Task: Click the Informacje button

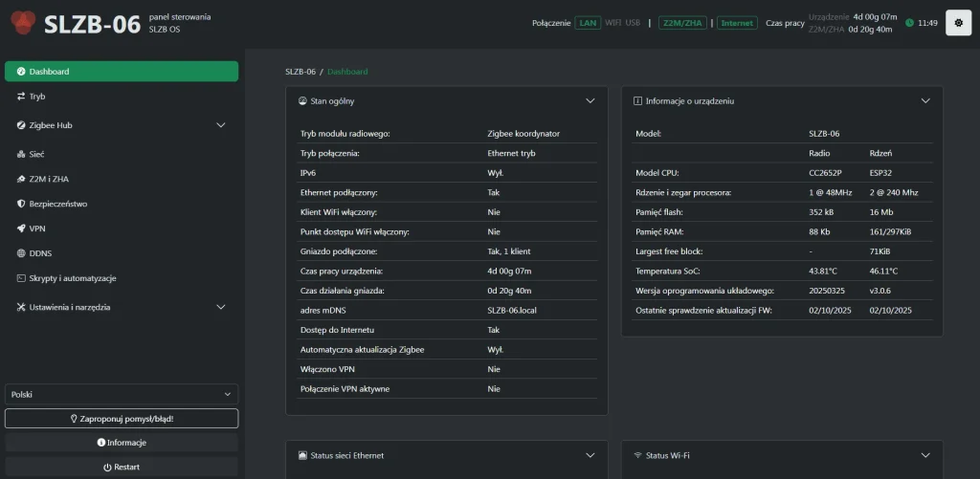Action: point(122,443)
